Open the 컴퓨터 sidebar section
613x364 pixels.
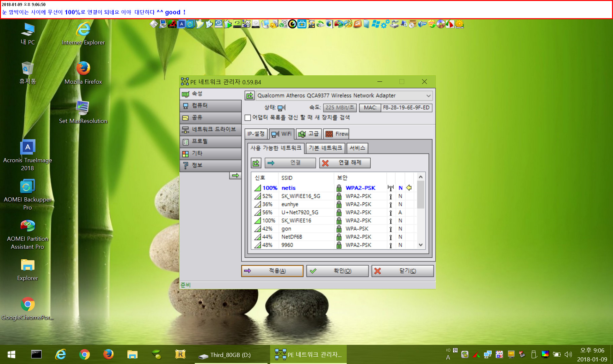[210, 106]
